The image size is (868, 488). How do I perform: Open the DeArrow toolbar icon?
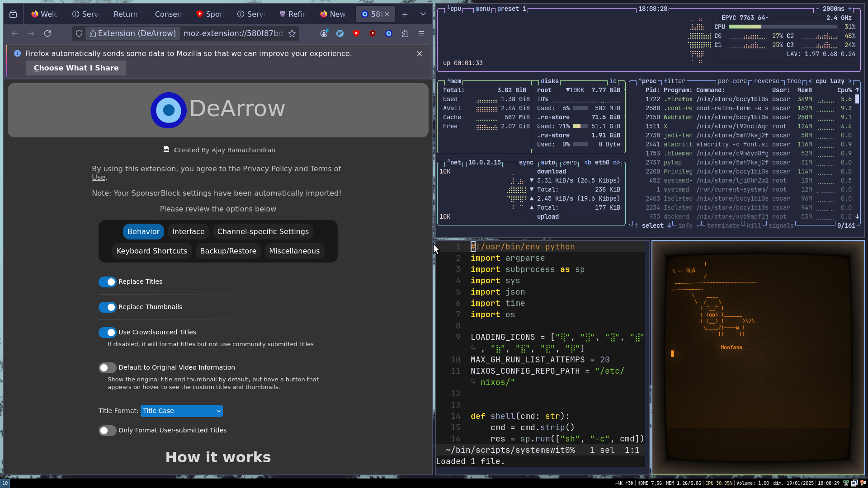(x=389, y=33)
